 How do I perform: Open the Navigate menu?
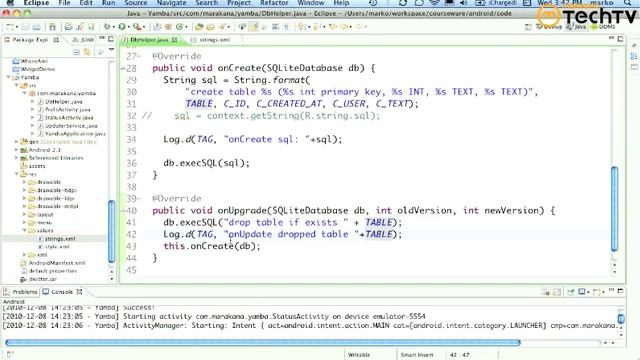click(171, 3)
